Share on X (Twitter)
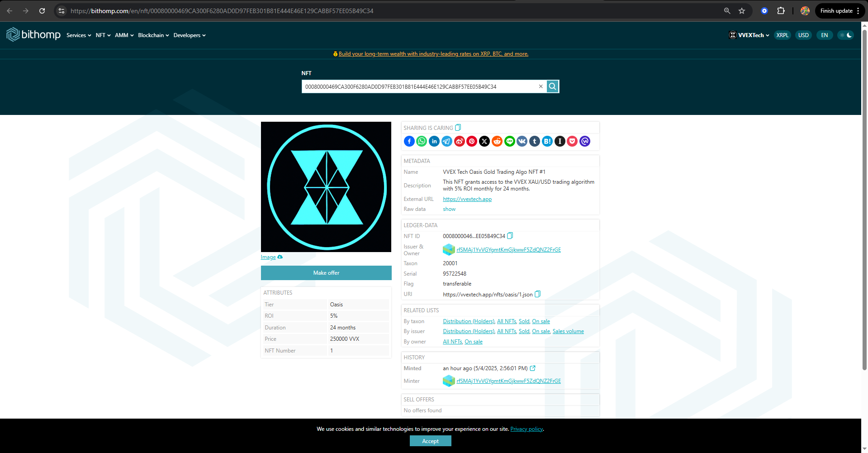The height and width of the screenshot is (453, 868). 484,141
